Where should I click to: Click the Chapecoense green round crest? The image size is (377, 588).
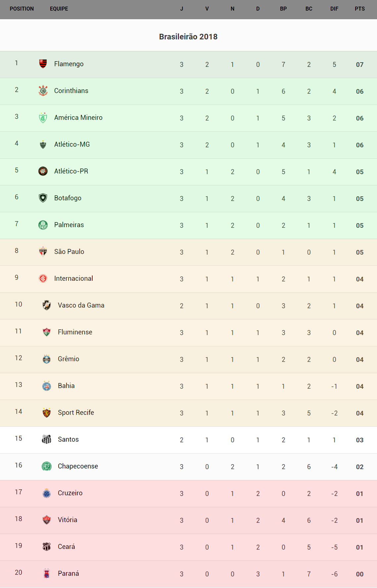click(47, 466)
